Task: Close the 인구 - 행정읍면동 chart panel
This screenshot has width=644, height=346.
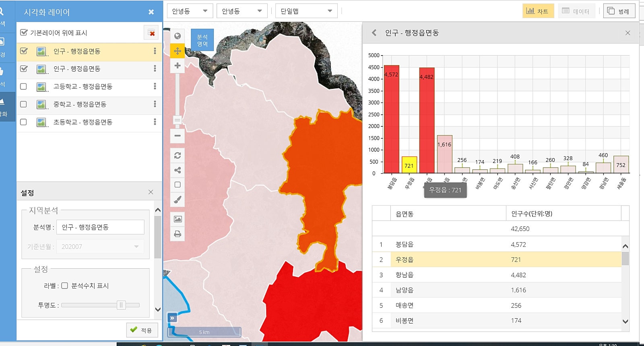Action: [x=628, y=33]
